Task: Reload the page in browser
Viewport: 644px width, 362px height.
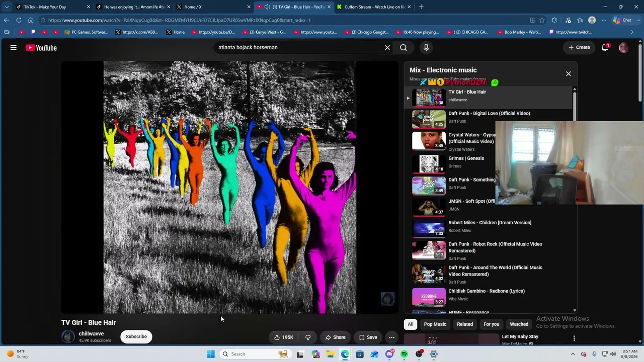Action: tap(19, 20)
